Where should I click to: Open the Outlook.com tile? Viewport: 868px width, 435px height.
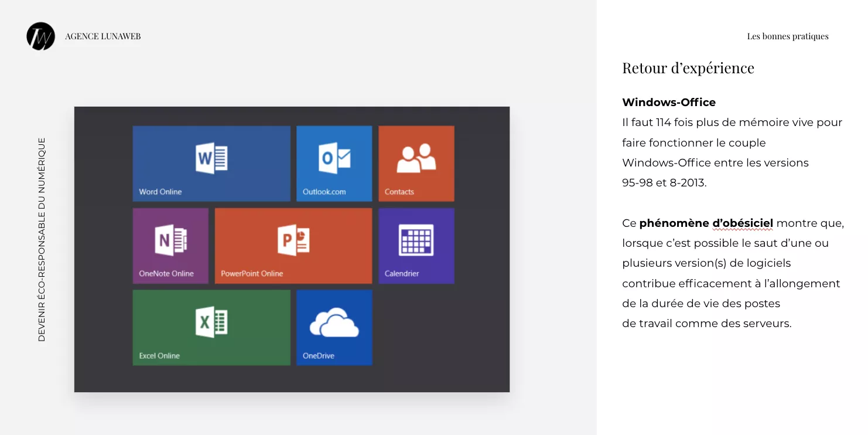tap(334, 164)
